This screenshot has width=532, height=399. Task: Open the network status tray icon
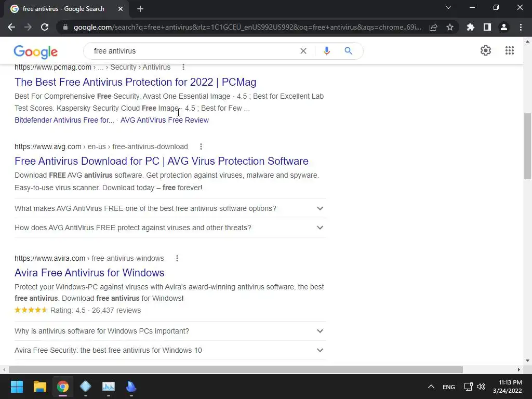(468, 387)
